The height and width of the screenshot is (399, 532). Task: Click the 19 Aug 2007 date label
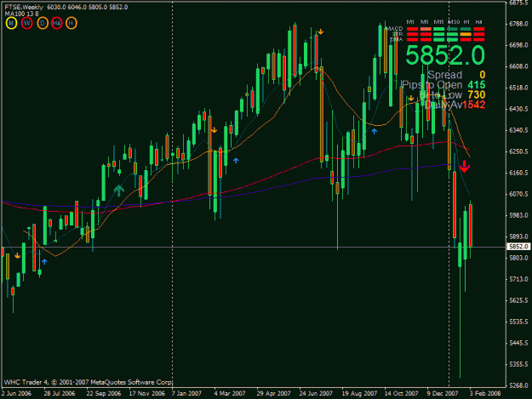click(359, 393)
